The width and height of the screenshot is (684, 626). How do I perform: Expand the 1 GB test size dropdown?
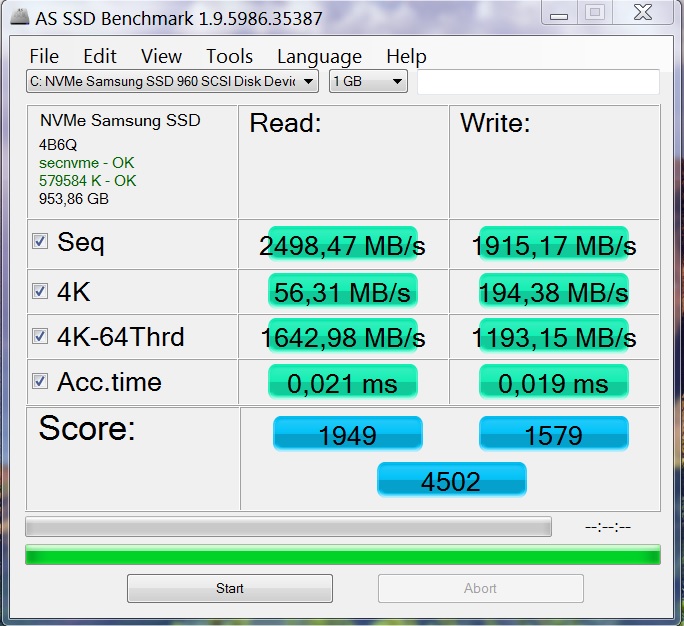368,81
